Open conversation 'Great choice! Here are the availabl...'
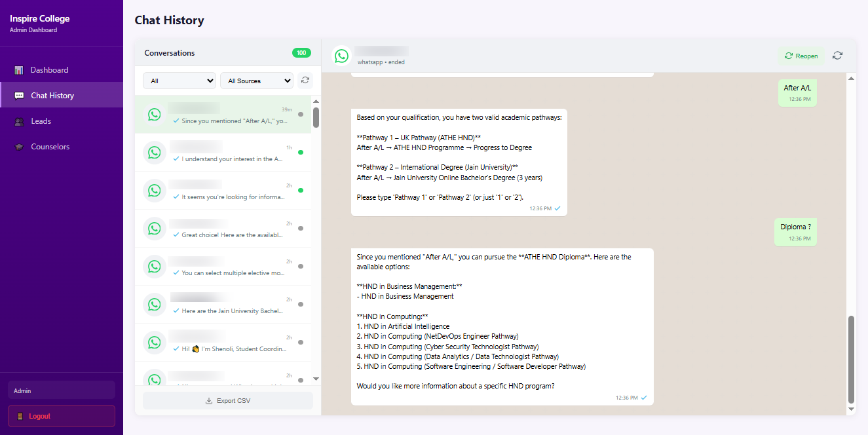Viewport: 868px width, 435px height. 223,229
